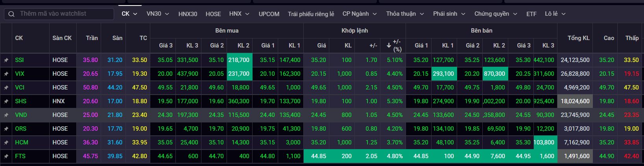Click the pin icon next to VND
The height and width of the screenshot is (166, 644).
coord(6,115)
